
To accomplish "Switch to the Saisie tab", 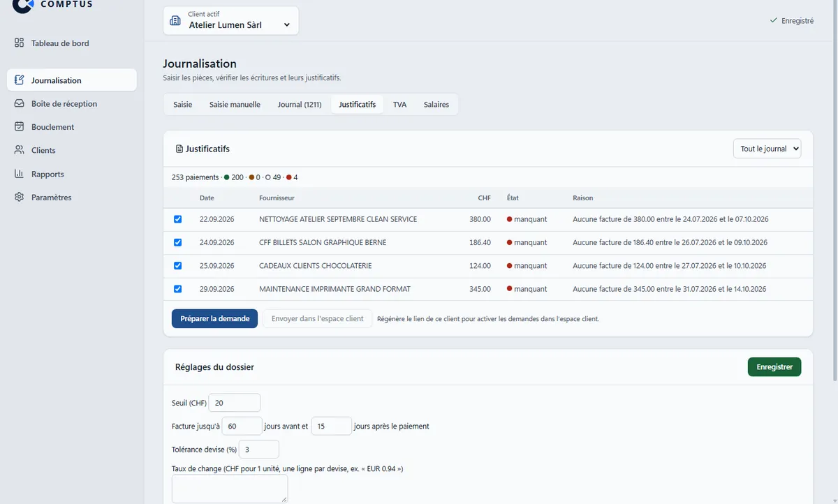I will (x=183, y=105).
